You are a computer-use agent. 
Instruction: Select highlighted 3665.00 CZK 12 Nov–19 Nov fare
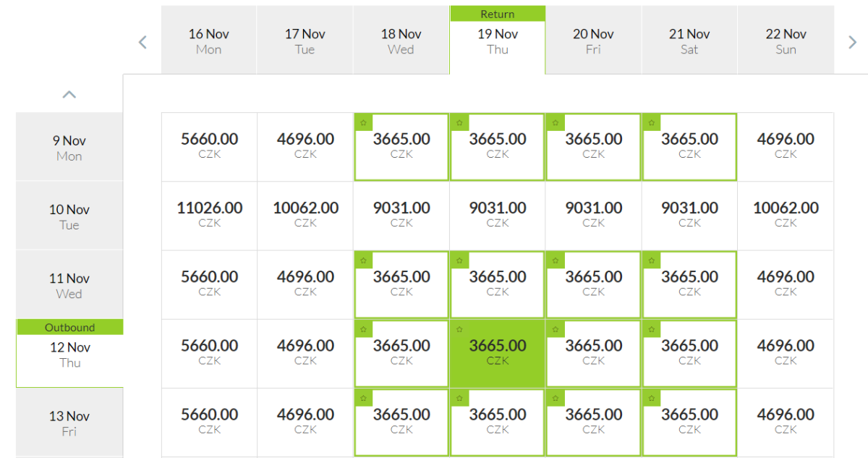click(498, 352)
